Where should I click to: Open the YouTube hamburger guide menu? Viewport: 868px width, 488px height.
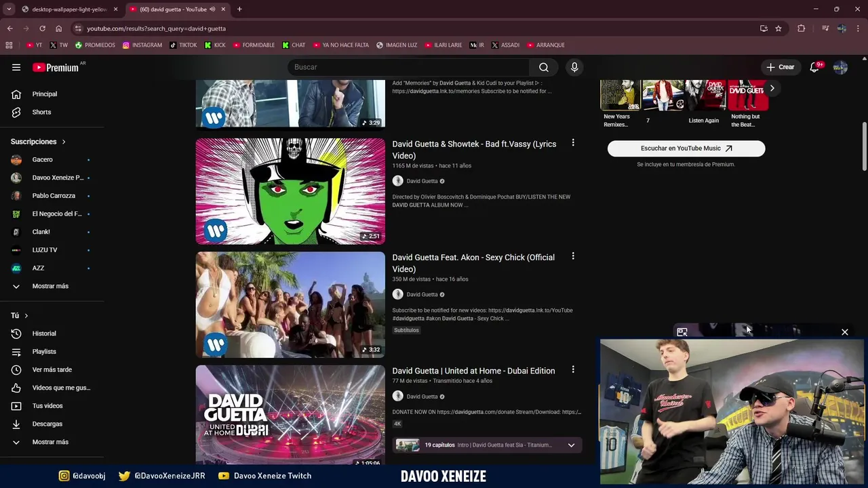point(16,67)
